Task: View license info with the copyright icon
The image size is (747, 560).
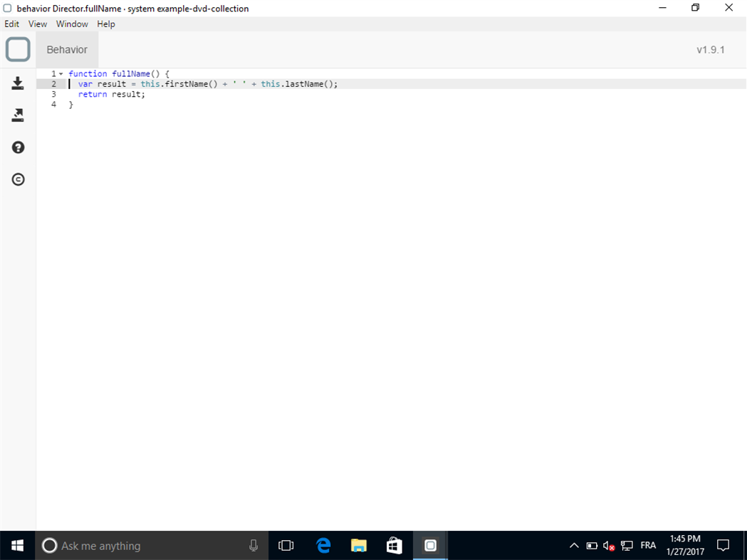Action: (x=17, y=179)
